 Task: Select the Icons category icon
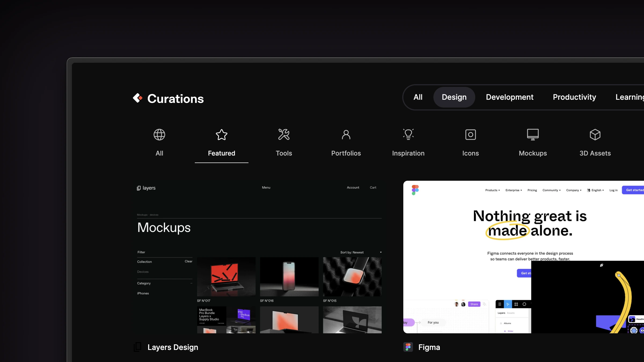(x=470, y=135)
